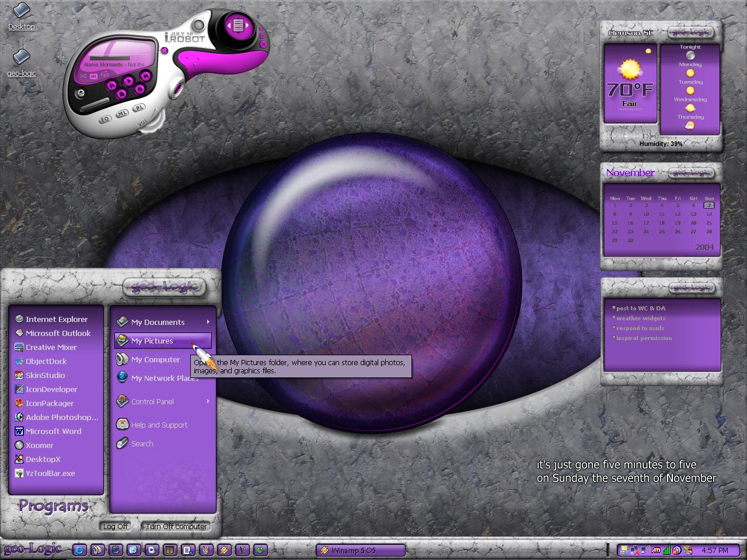Click Turn Off Computer

click(x=176, y=526)
